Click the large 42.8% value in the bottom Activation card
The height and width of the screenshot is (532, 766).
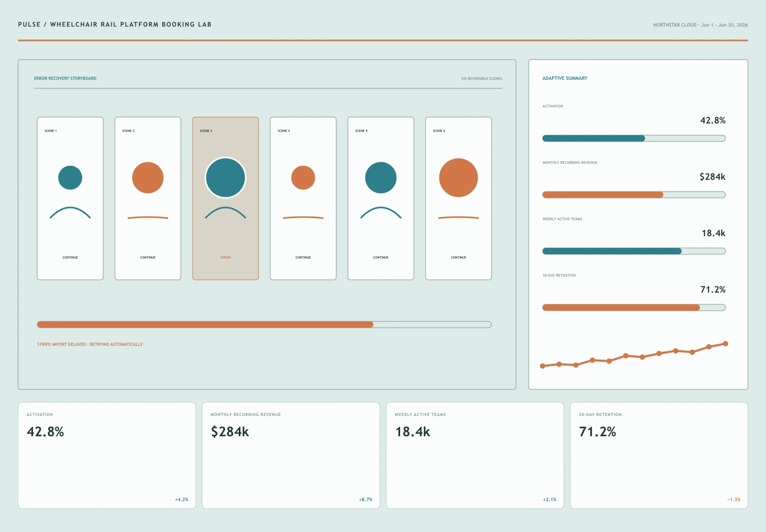(x=45, y=431)
